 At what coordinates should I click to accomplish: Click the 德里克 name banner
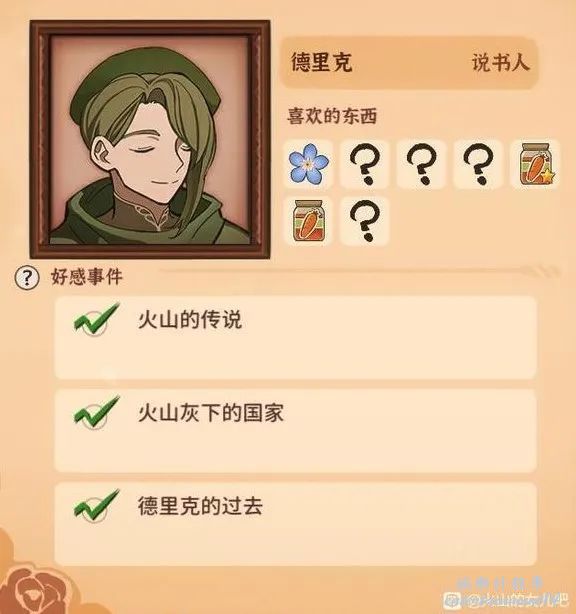409,63
